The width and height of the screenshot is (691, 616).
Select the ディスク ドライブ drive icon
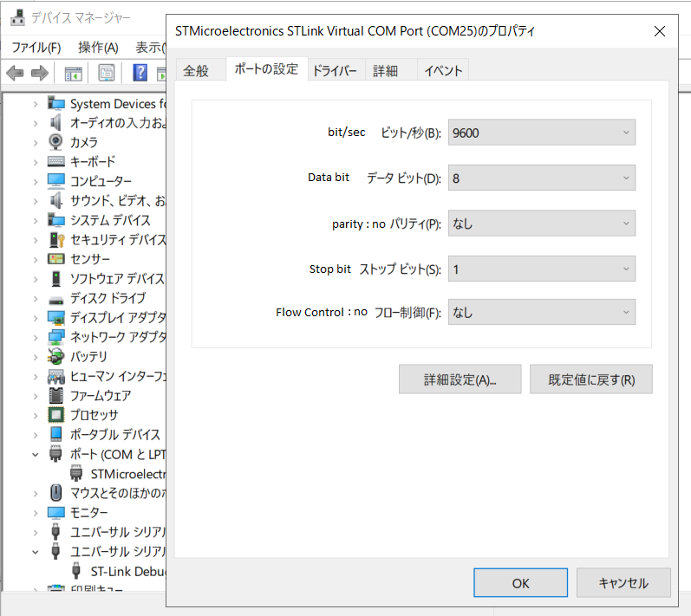point(56,301)
